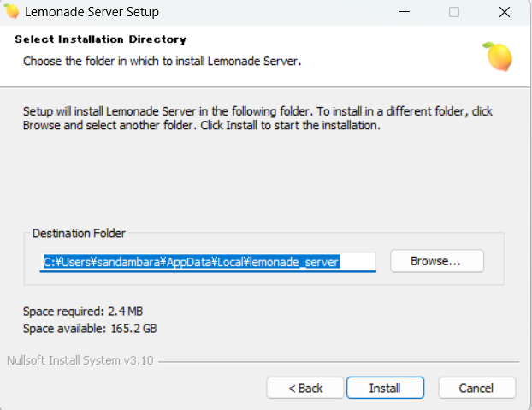Click the "Destination Folder" group label
Screen dimensions: 532x410
(x=79, y=233)
